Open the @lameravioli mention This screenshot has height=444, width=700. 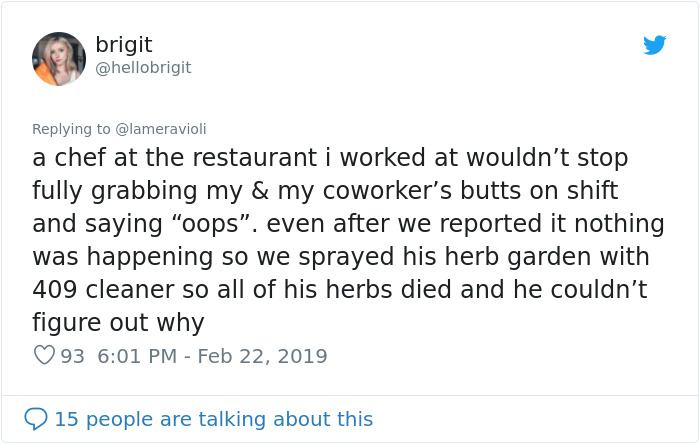pos(161,129)
